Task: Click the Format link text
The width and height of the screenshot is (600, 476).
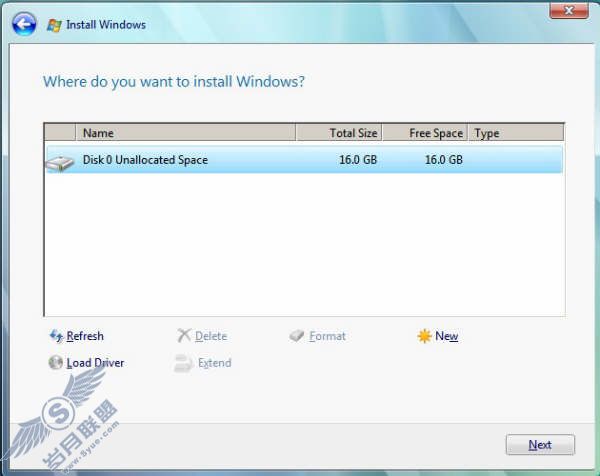Action: point(328,336)
